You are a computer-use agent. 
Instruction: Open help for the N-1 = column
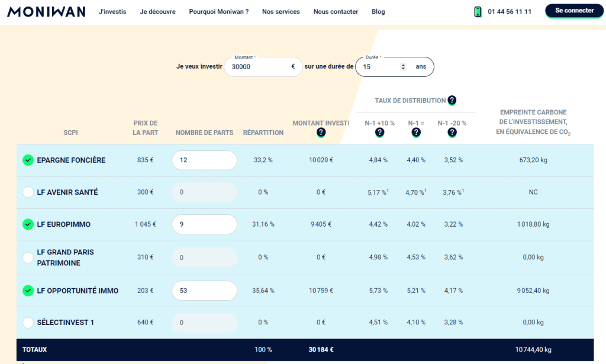pyautogui.click(x=416, y=133)
